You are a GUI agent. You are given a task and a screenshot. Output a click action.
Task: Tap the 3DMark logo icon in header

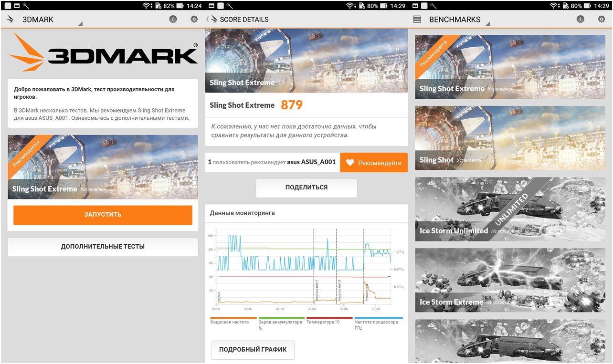(x=10, y=20)
